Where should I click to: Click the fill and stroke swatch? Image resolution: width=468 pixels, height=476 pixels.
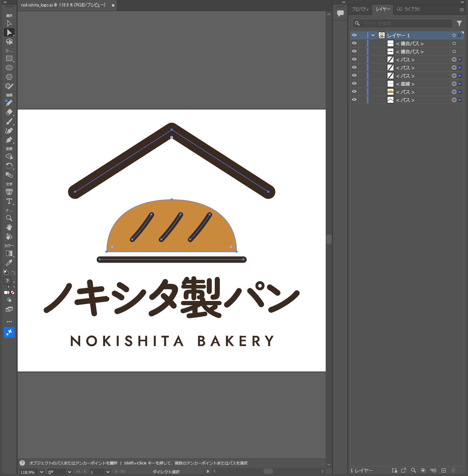(x=8, y=283)
